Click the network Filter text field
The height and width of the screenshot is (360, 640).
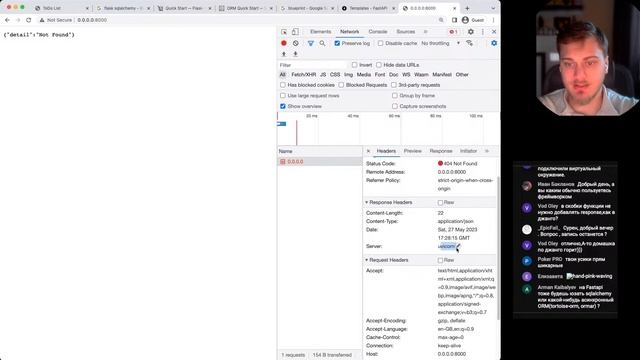[312, 65]
